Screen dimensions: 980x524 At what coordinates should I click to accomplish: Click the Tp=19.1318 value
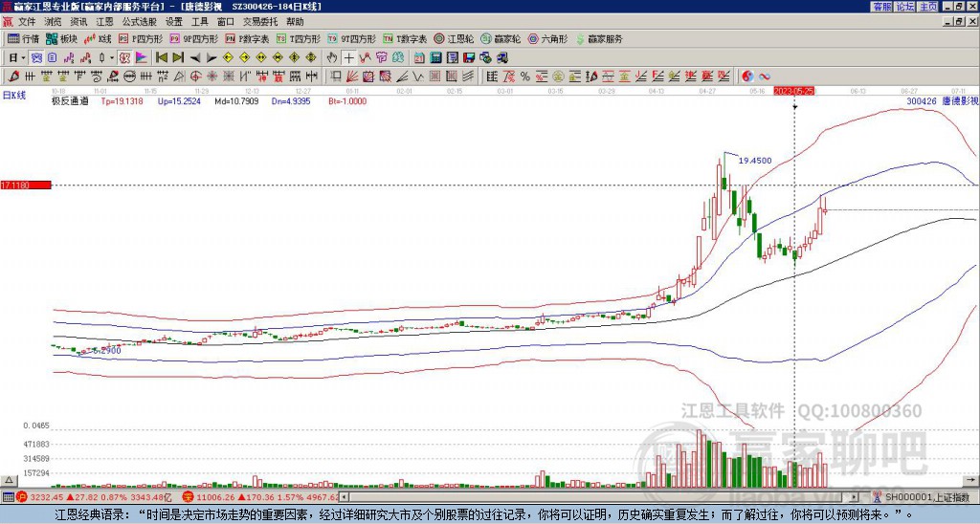coord(122,100)
